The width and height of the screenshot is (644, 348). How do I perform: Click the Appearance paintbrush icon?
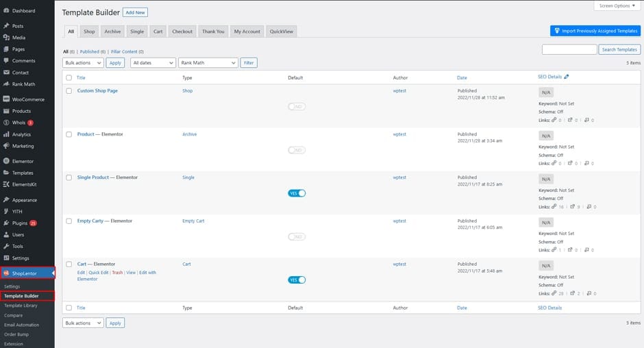tap(6, 200)
